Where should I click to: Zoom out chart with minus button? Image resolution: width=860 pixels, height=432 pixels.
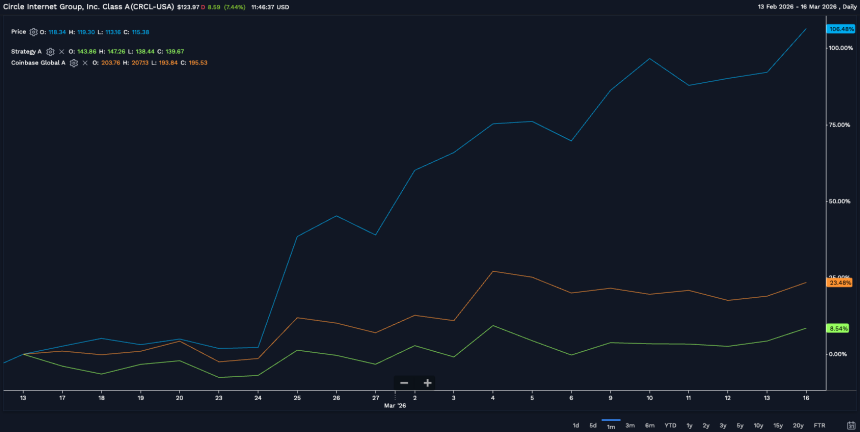click(x=404, y=383)
